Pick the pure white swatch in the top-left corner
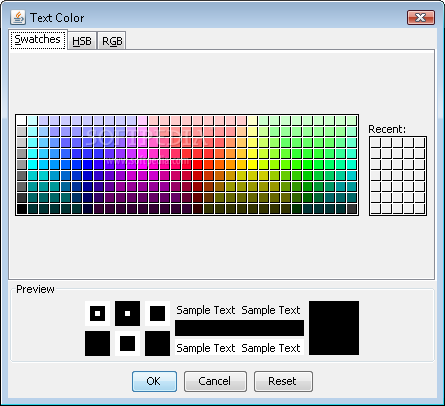445x406 pixels. (x=22, y=120)
